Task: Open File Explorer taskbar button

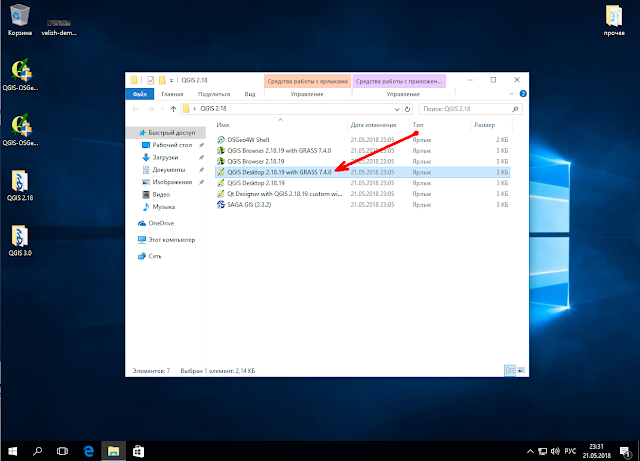Action: coord(113,451)
